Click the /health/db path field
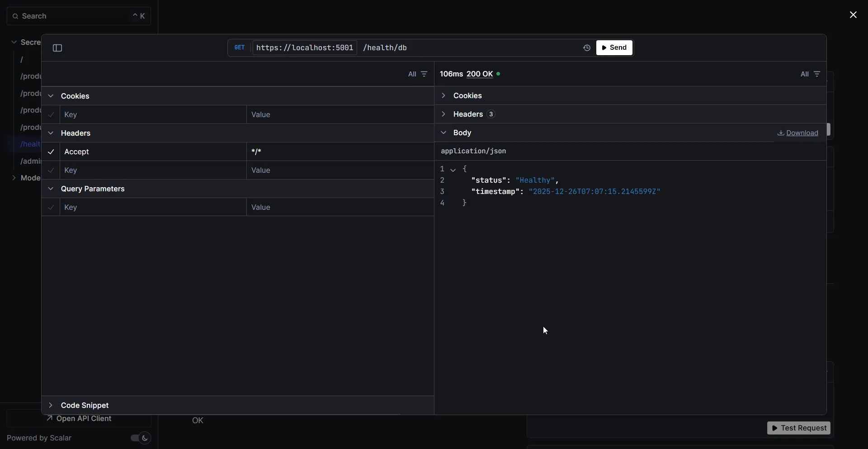The image size is (868, 449). click(x=385, y=48)
